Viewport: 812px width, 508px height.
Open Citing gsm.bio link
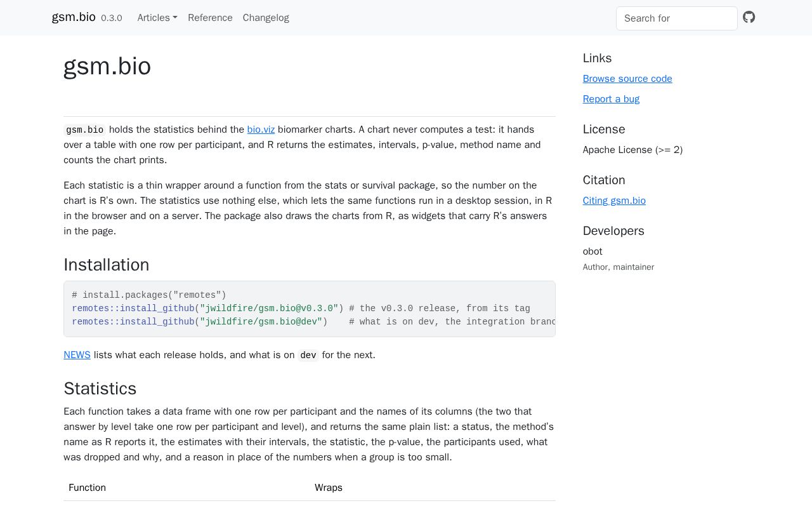coord(614,201)
